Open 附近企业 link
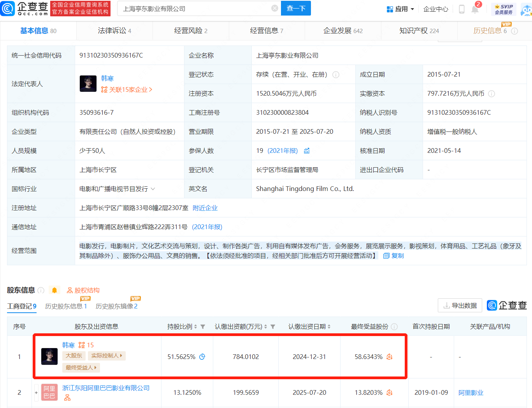532x408 pixels. (205, 208)
